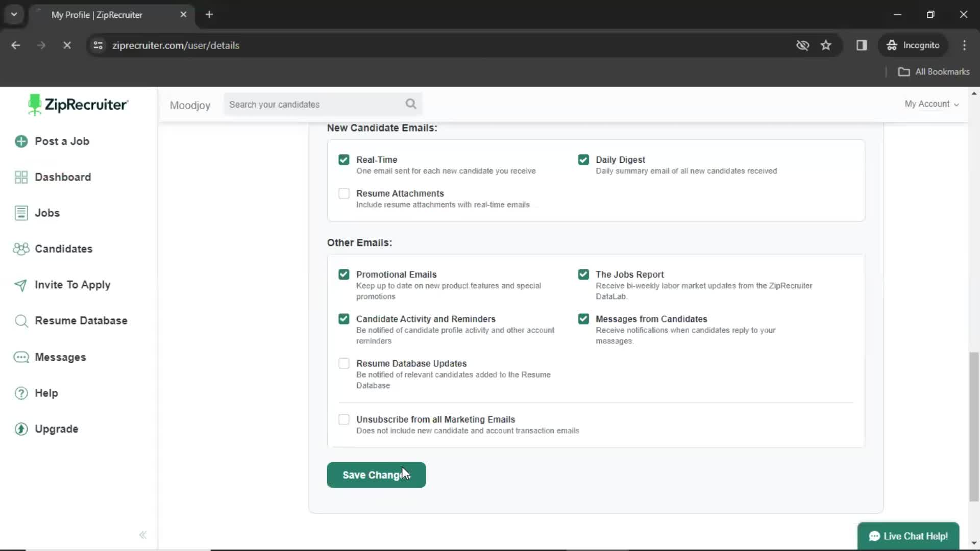Click Save Changes button
This screenshot has height=551, width=980.
tap(376, 475)
